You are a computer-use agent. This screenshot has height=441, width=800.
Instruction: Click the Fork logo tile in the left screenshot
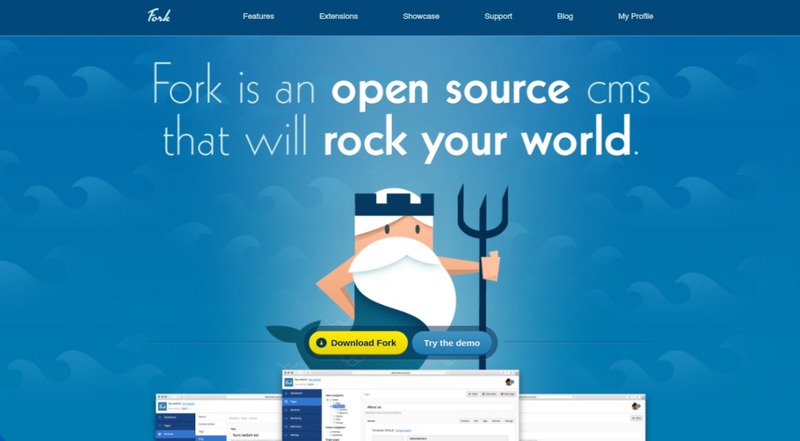pos(162,406)
